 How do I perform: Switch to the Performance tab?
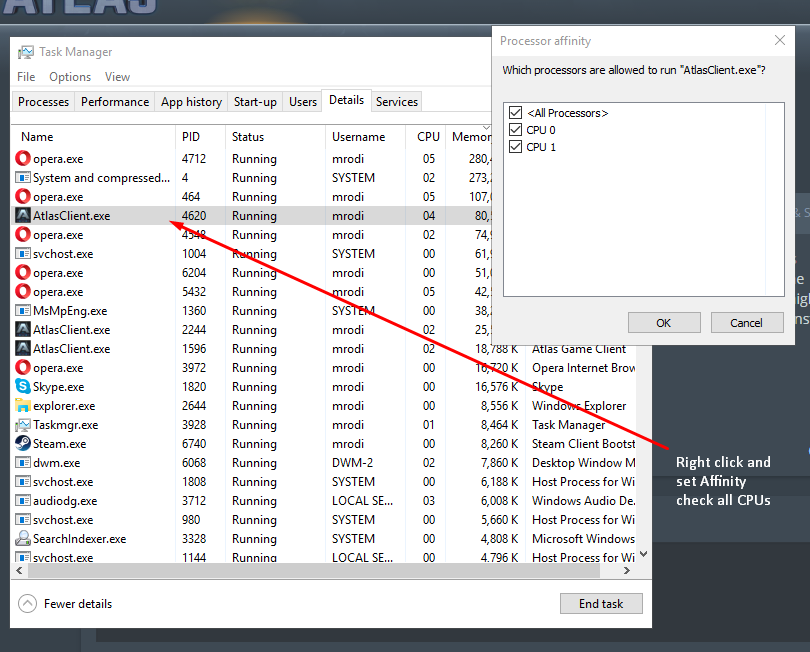coord(115,102)
